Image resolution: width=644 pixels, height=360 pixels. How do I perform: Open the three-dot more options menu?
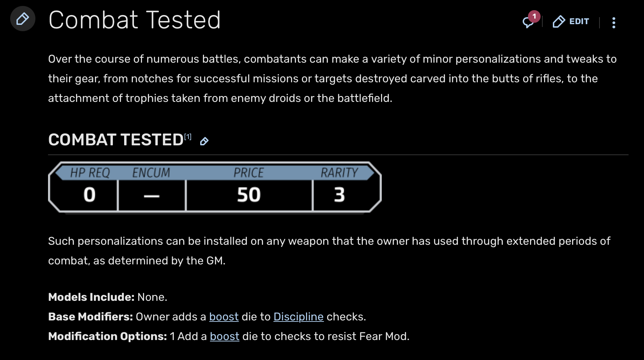[x=614, y=23]
